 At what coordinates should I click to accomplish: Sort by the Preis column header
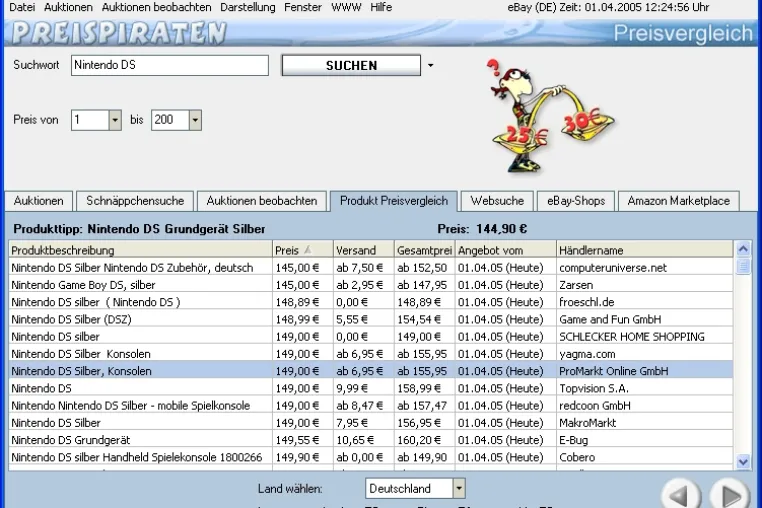(303, 250)
